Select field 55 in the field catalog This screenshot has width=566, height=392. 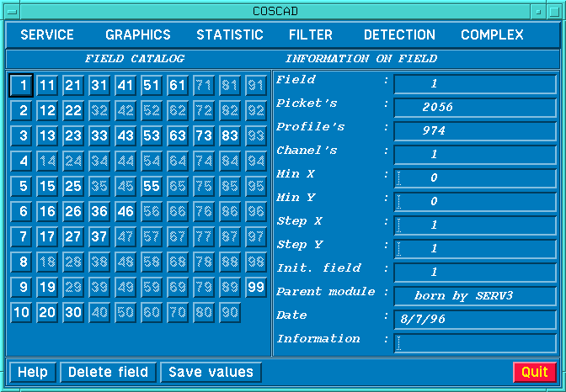click(x=151, y=186)
